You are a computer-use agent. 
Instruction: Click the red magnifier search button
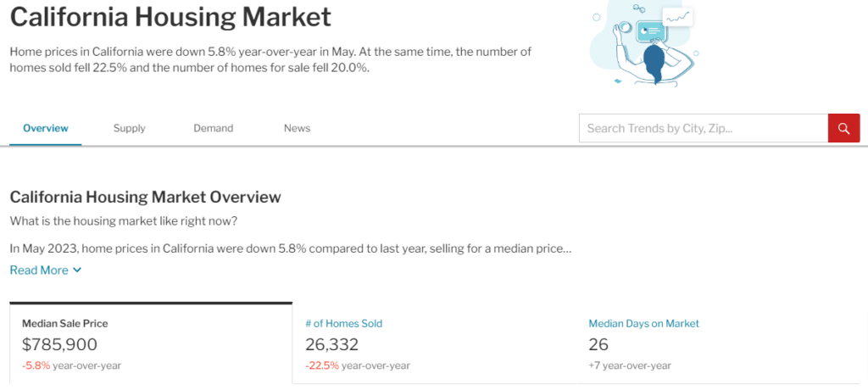(x=843, y=129)
